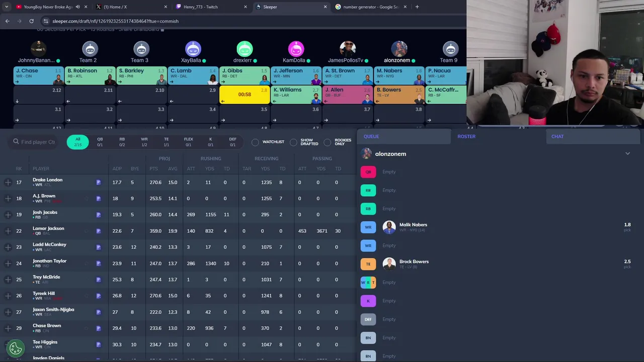Filter players by RB

pos(122,142)
